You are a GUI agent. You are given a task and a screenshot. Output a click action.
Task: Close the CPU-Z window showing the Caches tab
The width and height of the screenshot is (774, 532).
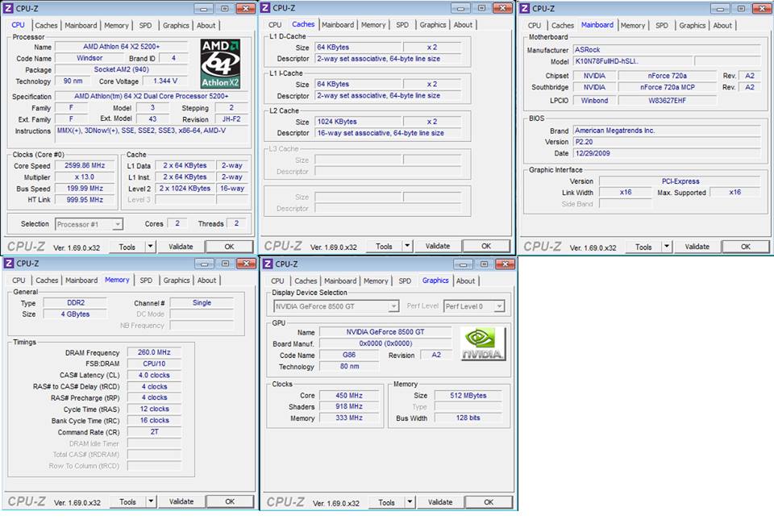tap(502, 8)
